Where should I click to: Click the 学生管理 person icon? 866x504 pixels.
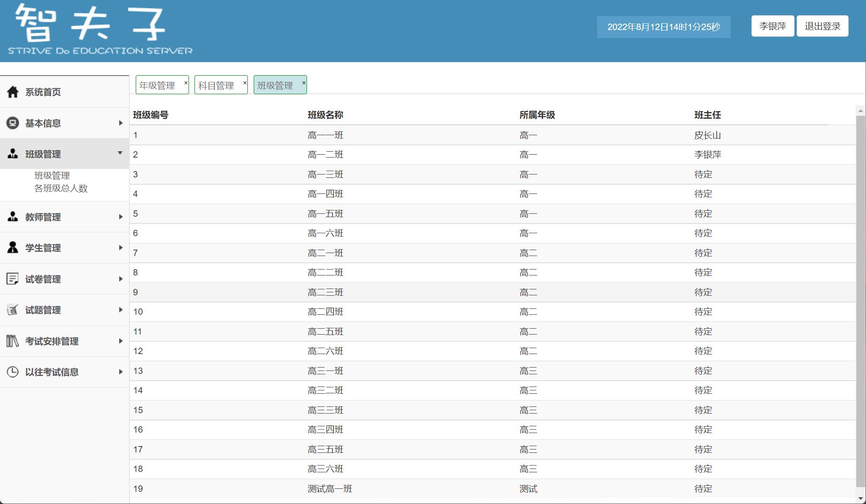tap(13, 248)
